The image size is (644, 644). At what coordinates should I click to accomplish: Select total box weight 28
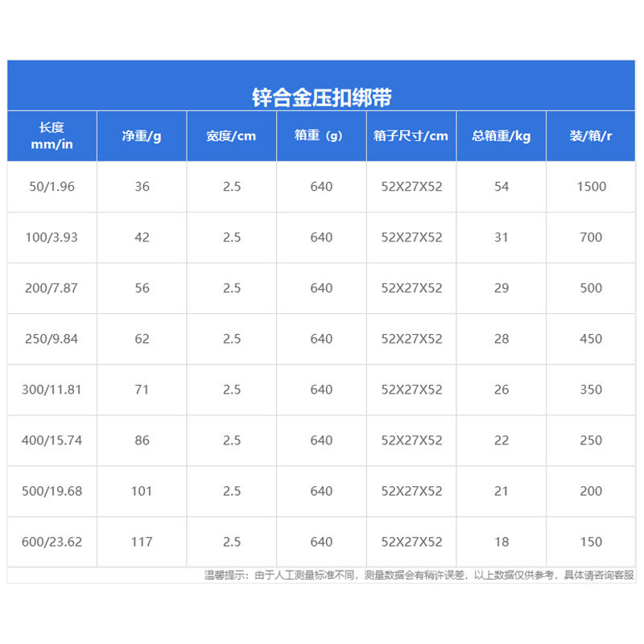[x=502, y=339]
